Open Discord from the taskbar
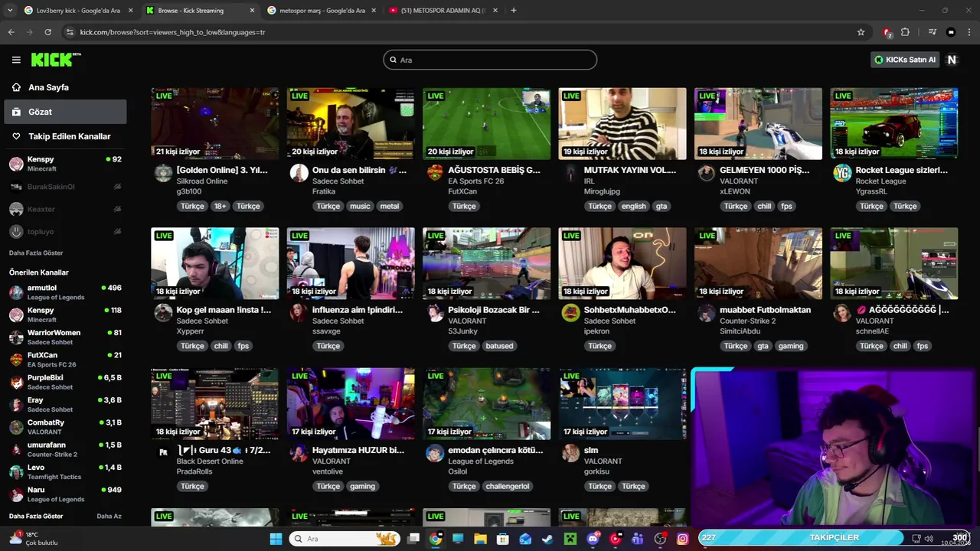Screen dimensions: 980x551 pos(593,539)
